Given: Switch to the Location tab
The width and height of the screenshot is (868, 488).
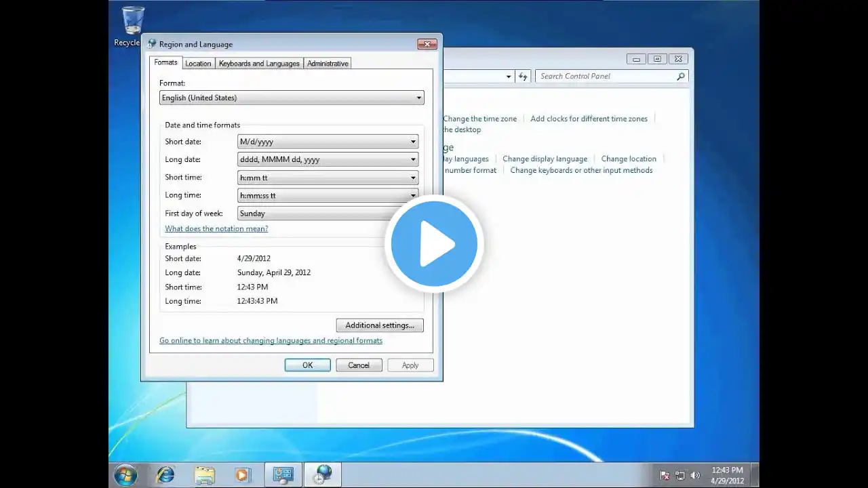Looking at the screenshot, I should click(x=198, y=63).
